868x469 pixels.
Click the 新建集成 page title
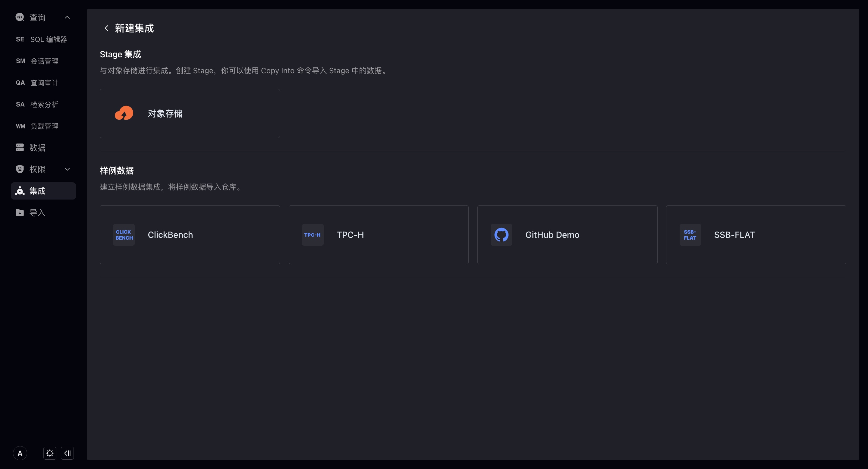(134, 28)
